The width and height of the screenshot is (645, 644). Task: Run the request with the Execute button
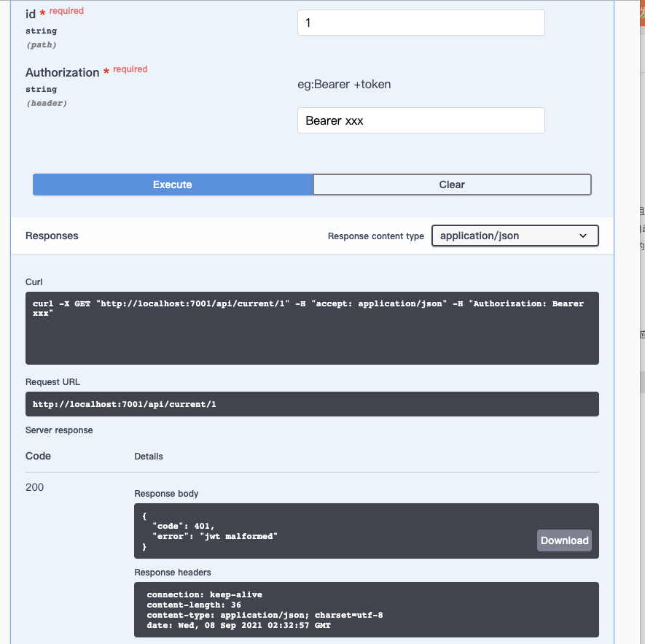(173, 185)
